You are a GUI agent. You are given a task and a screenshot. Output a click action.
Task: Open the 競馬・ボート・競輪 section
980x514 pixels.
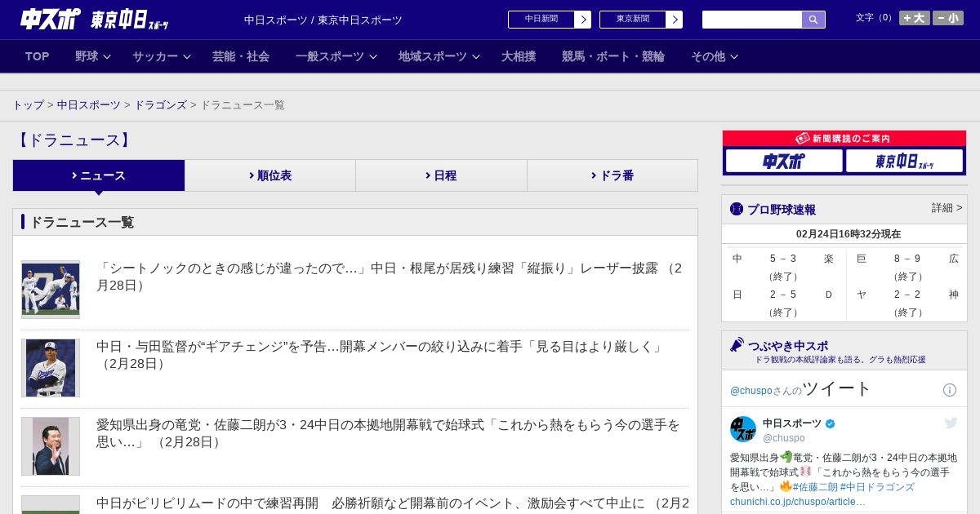pyautogui.click(x=613, y=56)
